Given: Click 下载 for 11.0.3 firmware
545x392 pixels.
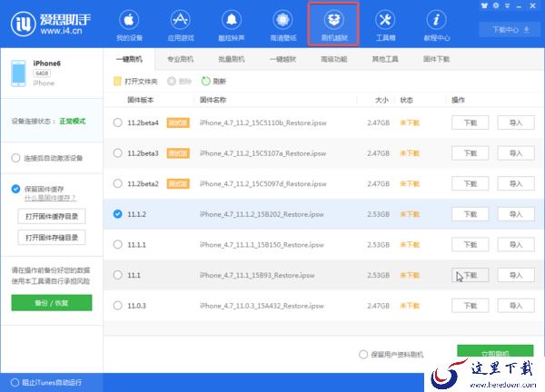Looking at the screenshot, I should pos(471,306).
